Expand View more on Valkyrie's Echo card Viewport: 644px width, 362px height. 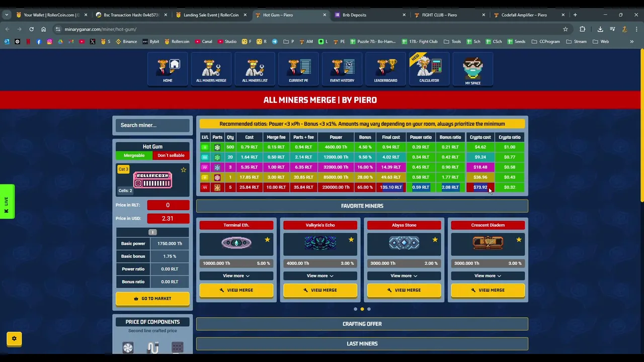pyautogui.click(x=320, y=276)
